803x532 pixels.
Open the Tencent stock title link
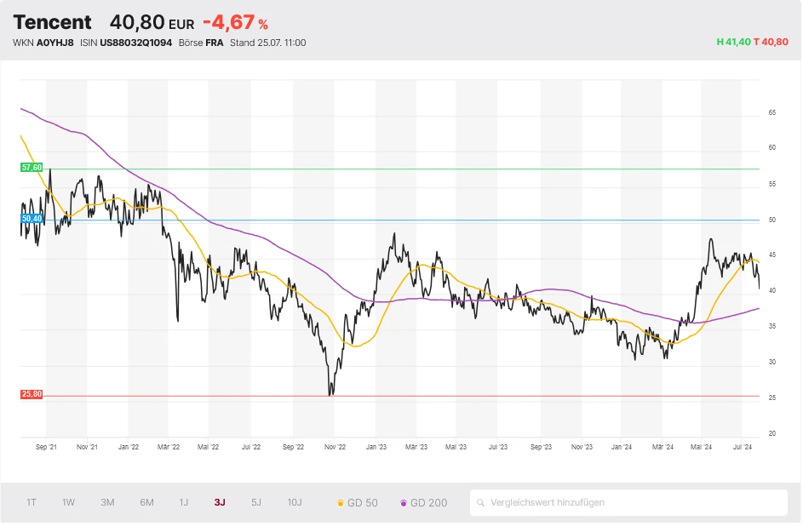point(54,21)
